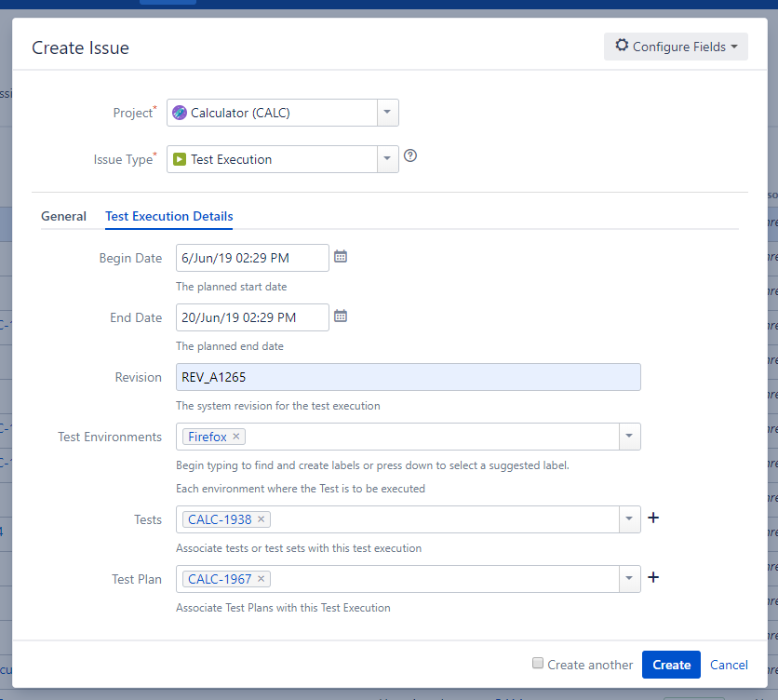This screenshot has height=700, width=778.
Task: Open Begin Date calendar picker icon
Action: pos(341,257)
